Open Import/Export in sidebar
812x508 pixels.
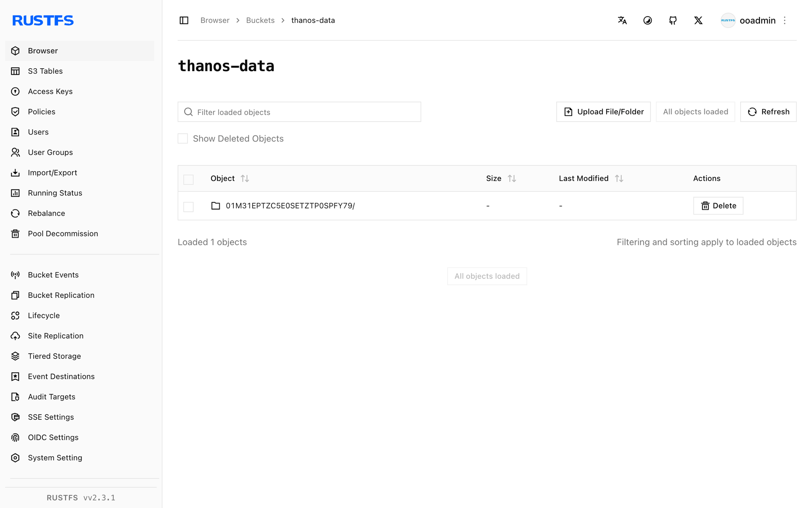[x=80, y=173]
